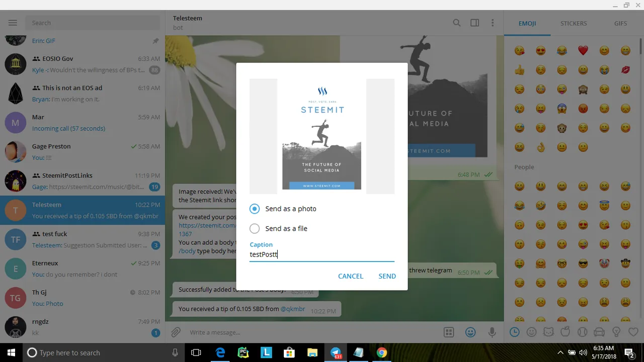Click the /body command link in the message

(187, 251)
